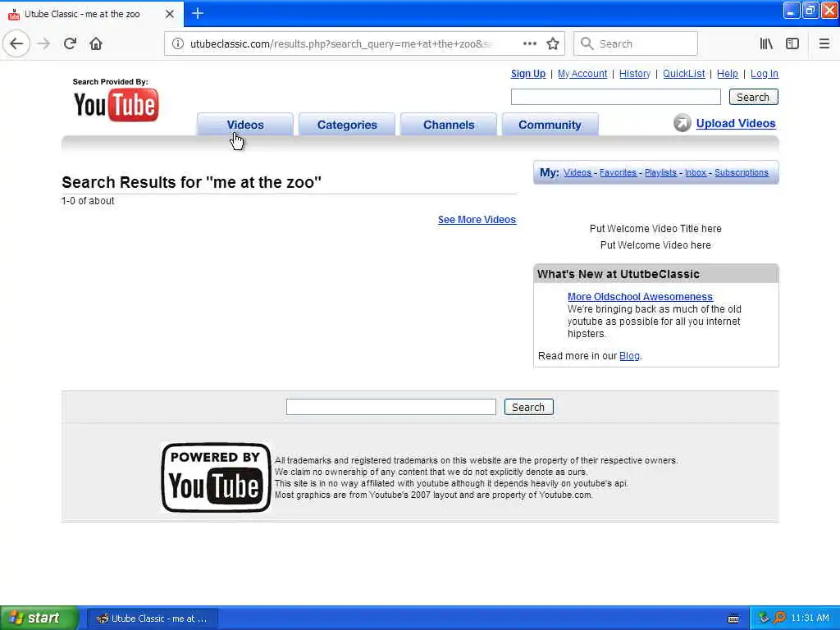Focus the top site search field

(x=615, y=97)
